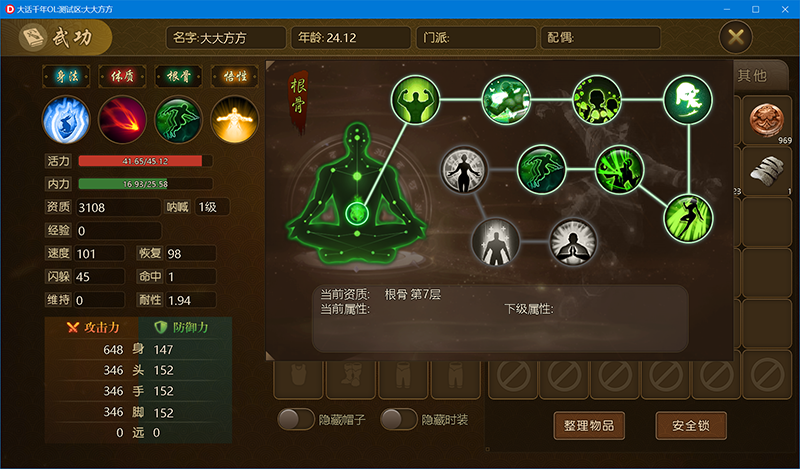The image size is (800, 469).
Task: Select the red fire 体质 skill icon
Action: (122, 120)
